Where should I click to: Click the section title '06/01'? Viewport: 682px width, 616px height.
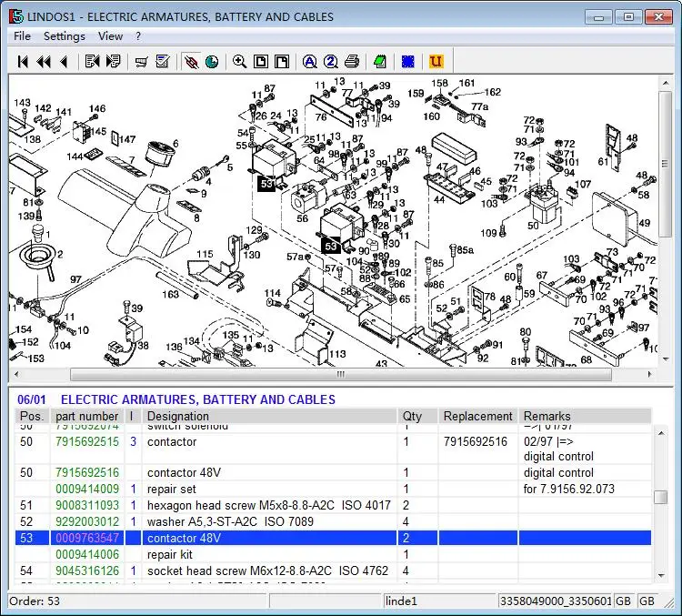pyautogui.click(x=31, y=399)
